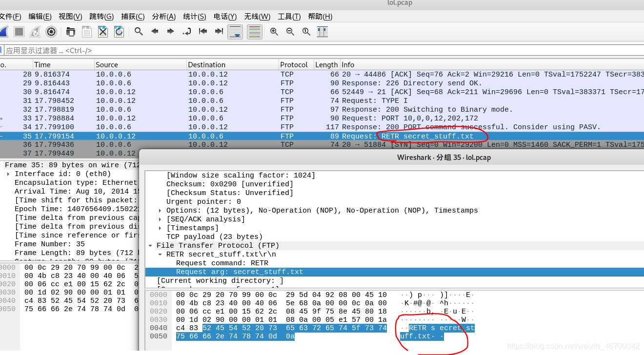The image size is (644, 355).
Task: Click the open capture file icon
Action: coord(71,32)
